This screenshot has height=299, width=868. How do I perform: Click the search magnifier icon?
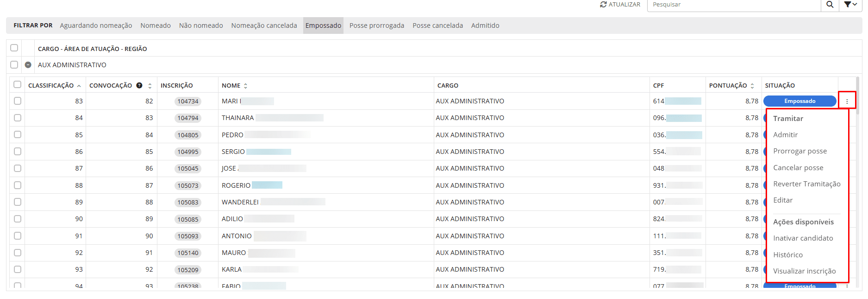(x=830, y=5)
